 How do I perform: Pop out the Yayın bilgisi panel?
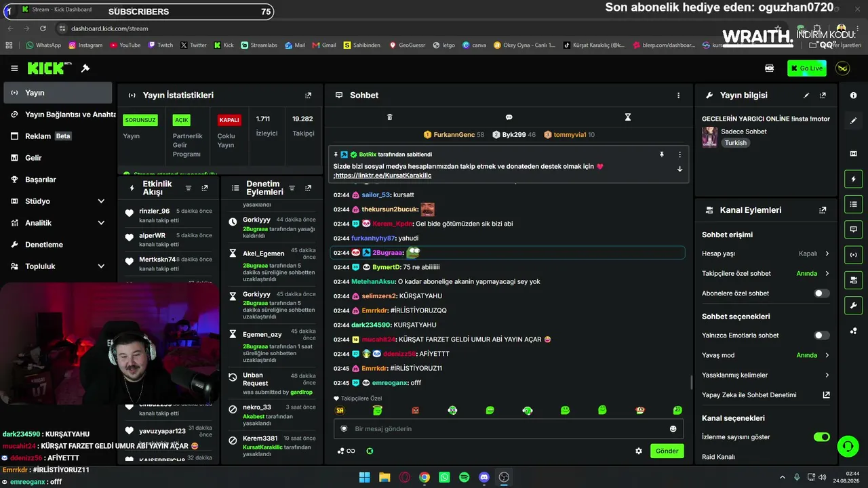click(x=823, y=96)
